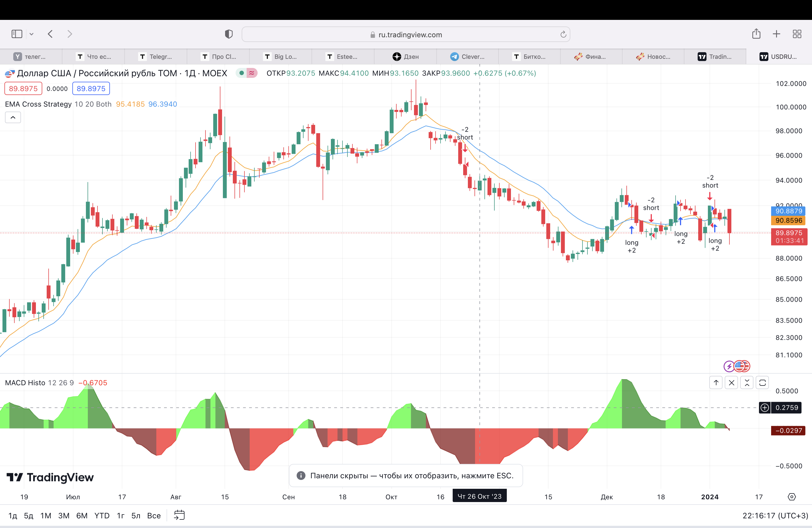Open the go-to-date calendar icon
Viewport: 812px width, 528px height.
(x=179, y=515)
